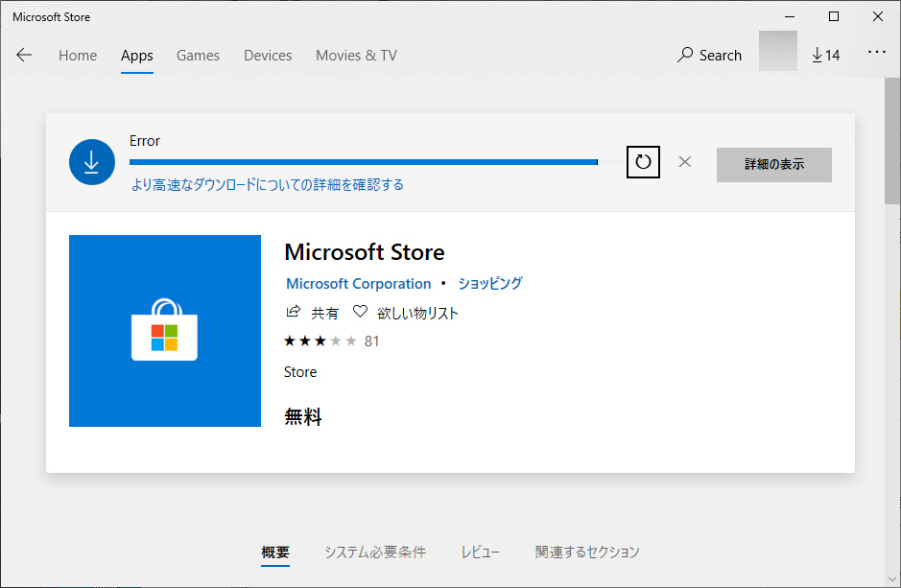This screenshot has width=901, height=588.
Task: Click the vertical scrollbar thumb
Action: click(892, 141)
